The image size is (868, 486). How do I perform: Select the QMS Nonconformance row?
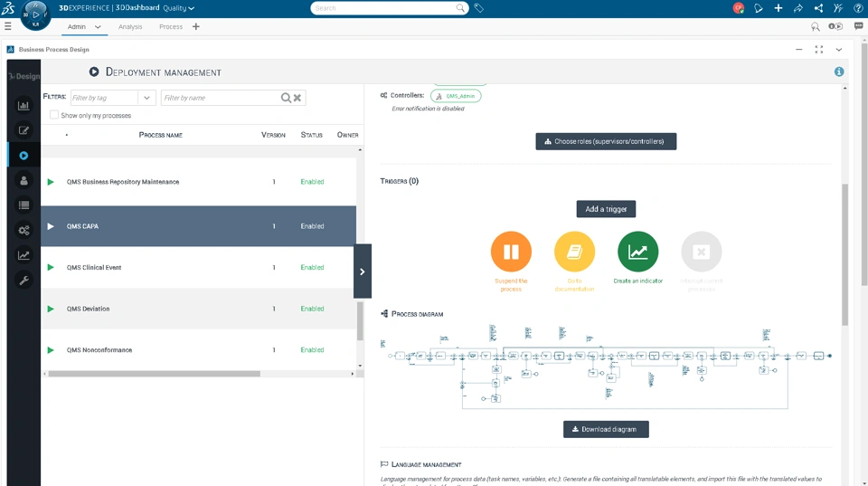click(198, 349)
